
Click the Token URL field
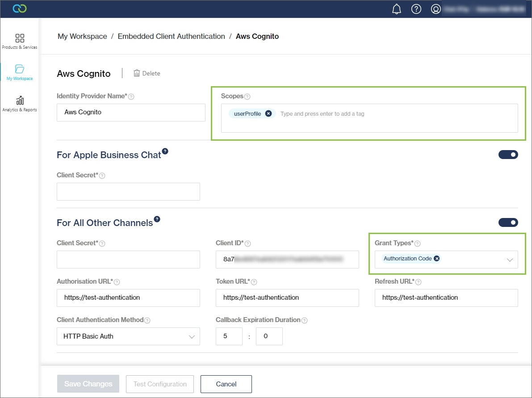click(x=287, y=298)
